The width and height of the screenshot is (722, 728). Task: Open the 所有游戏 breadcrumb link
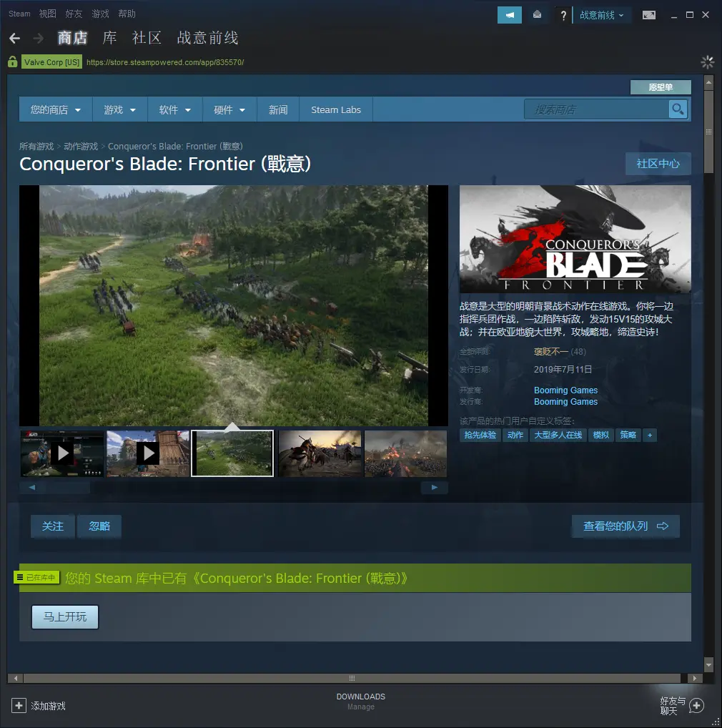[36, 147]
